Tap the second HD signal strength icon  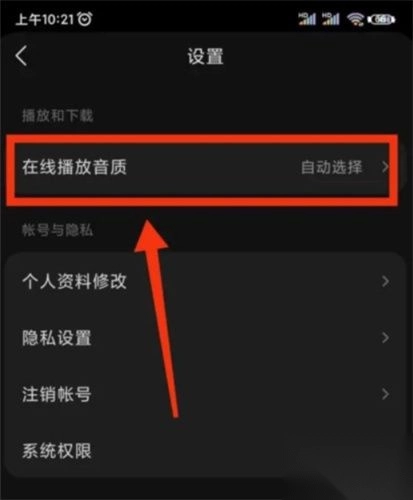[331, 19]
